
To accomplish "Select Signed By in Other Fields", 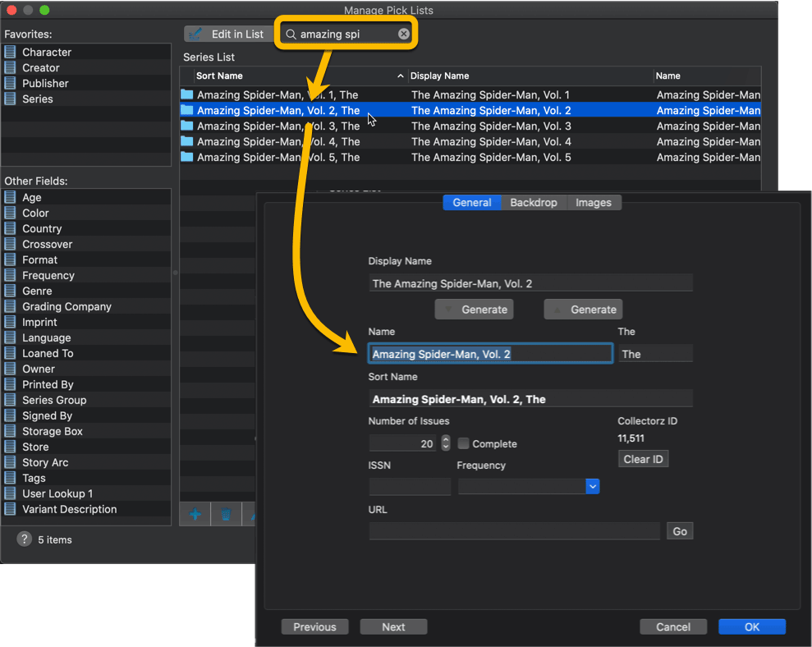I will 86,415.
